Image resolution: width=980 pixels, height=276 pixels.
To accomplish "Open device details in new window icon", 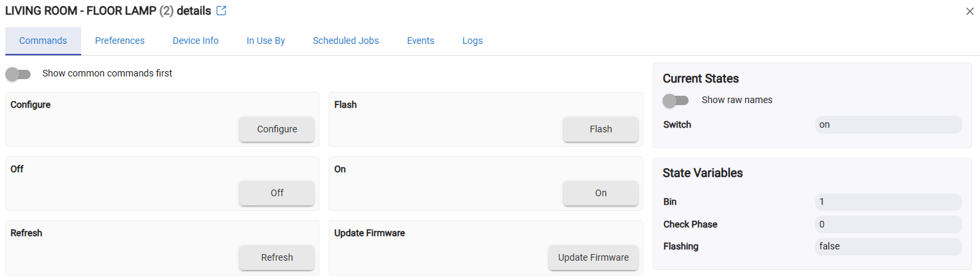I will coord(222,11).
